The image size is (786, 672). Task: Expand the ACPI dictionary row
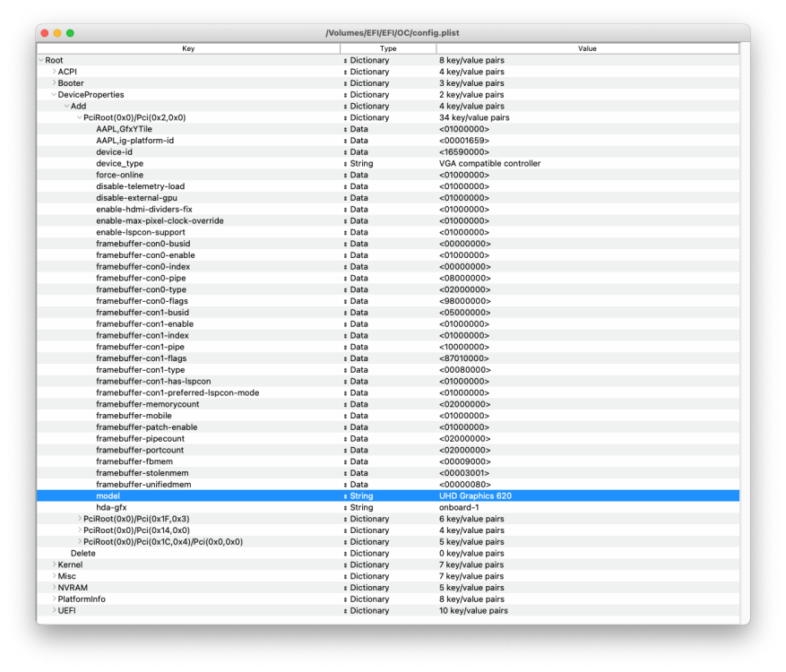tap(54, 72)
